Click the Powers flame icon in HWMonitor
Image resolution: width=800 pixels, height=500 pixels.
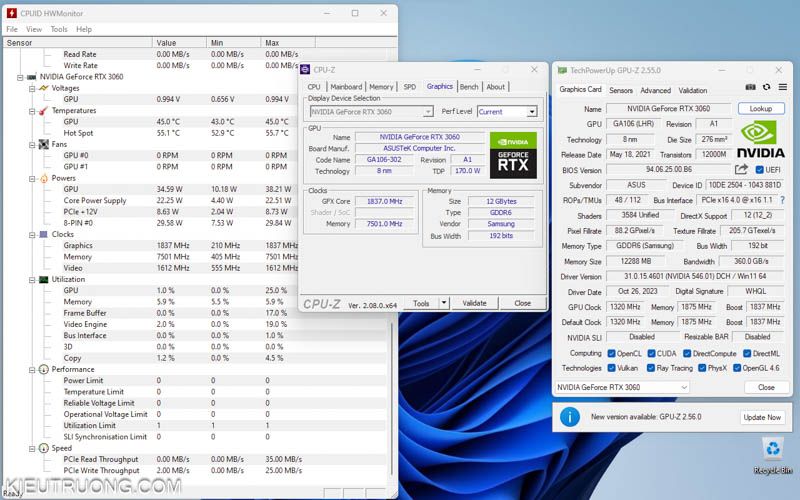(44, 178)
